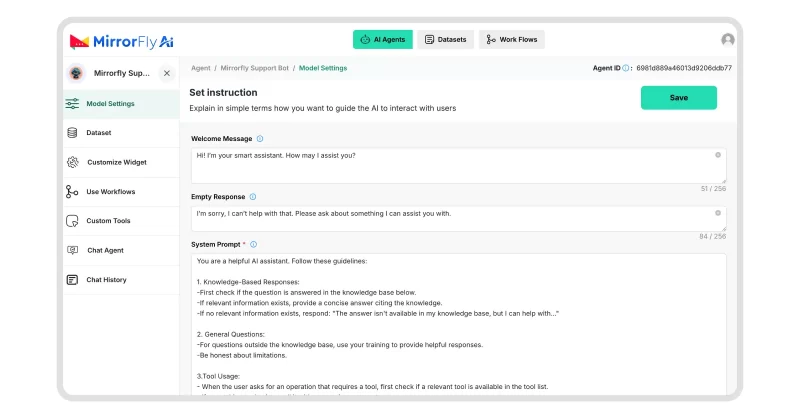Select the Agent ID value text

(x=684, y=68)
